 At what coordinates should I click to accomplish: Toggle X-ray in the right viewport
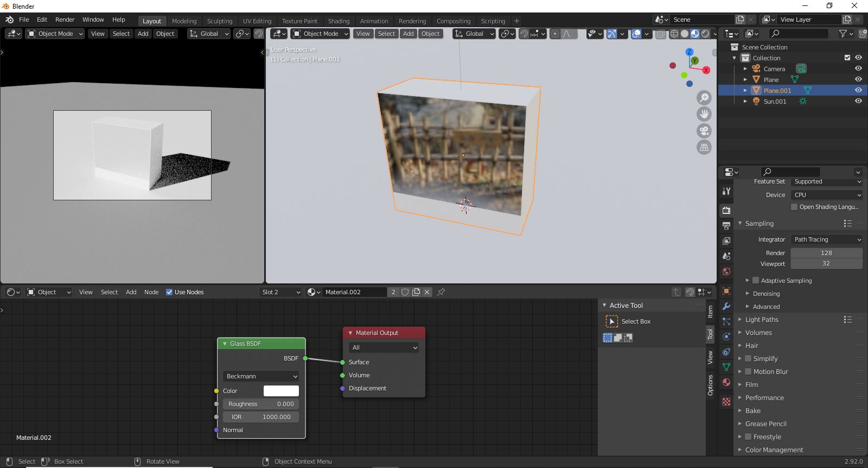click(660, 34)
